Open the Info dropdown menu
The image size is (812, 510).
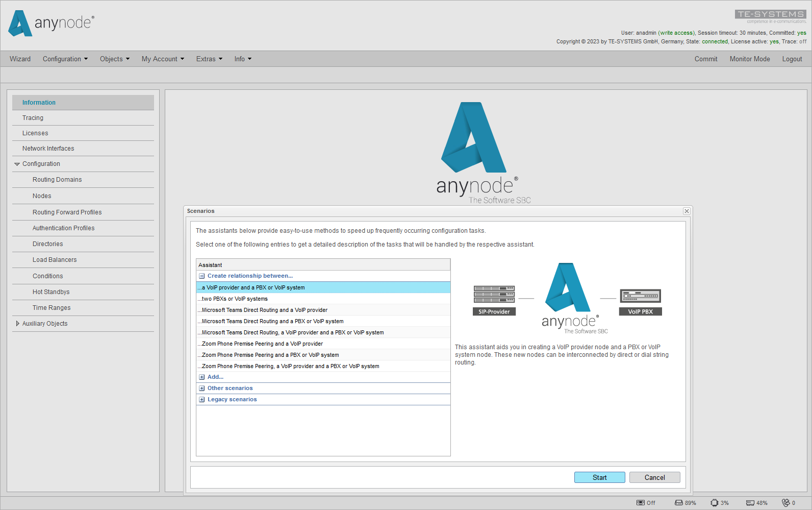243,59
